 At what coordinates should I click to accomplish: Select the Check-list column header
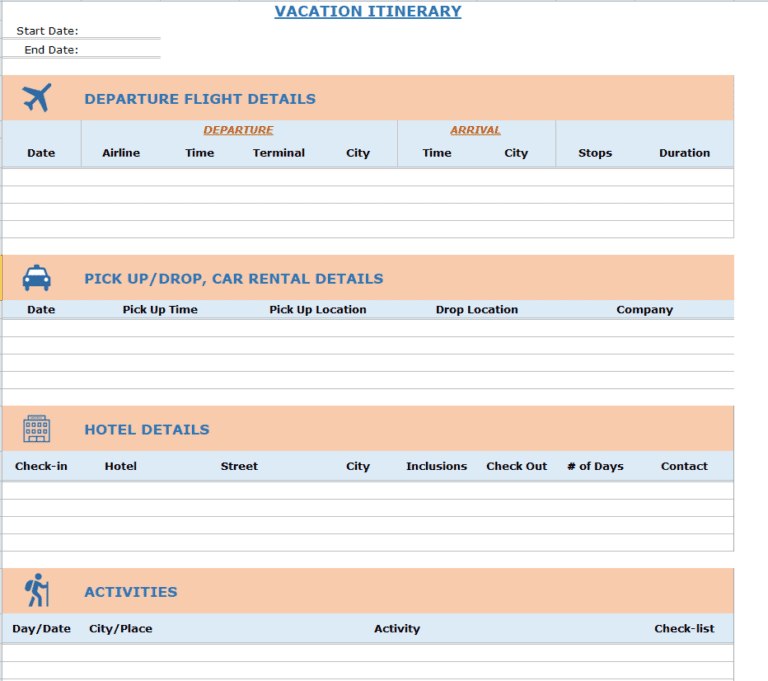[x=684, y=629]
